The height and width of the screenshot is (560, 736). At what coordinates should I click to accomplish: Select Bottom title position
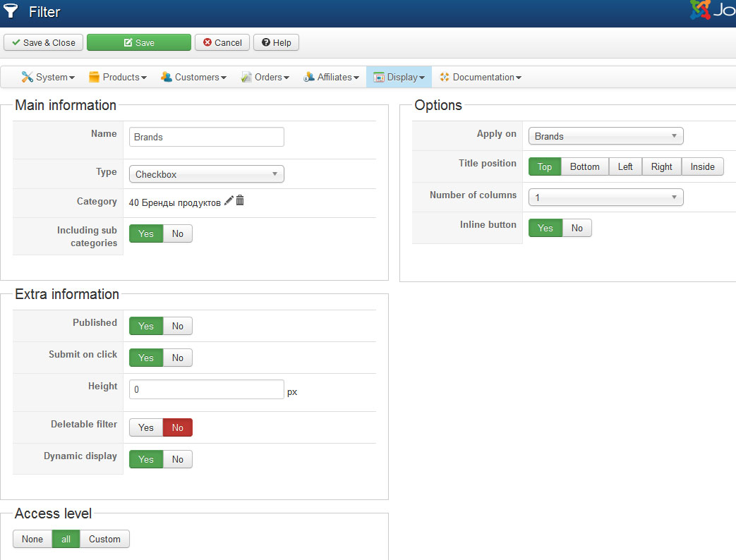pyautogui.click(x=585, y=166)
